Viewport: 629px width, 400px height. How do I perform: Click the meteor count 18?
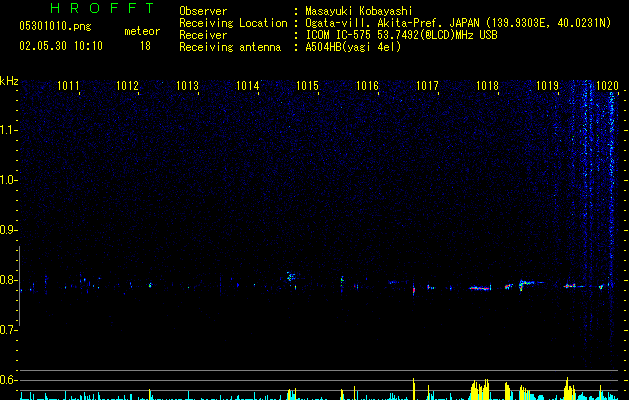point(145,46)
